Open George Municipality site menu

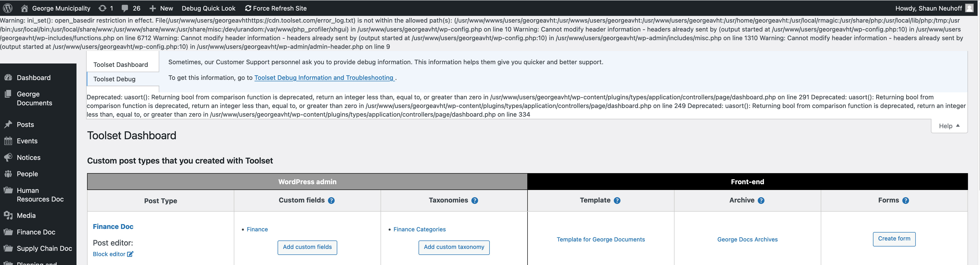coord(56,8)
